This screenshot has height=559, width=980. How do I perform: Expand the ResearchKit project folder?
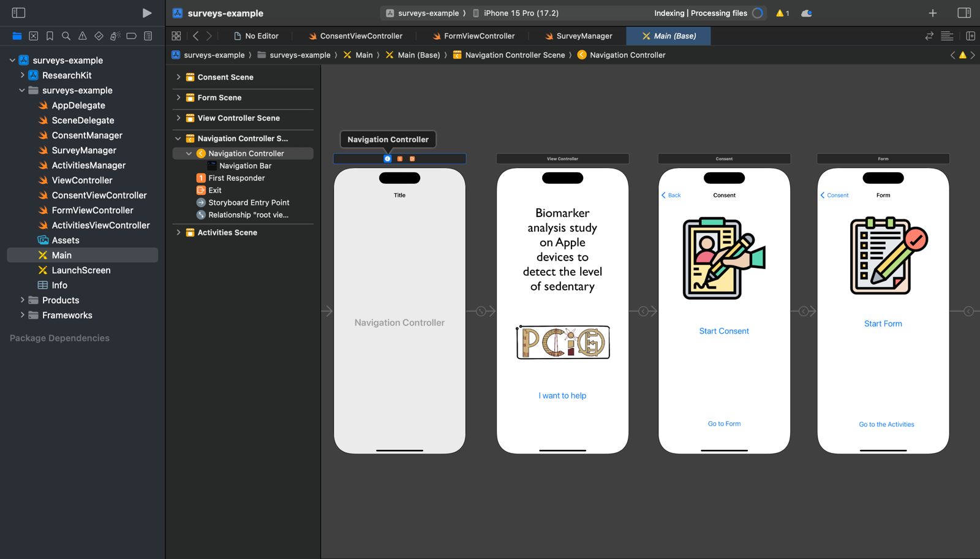click(23, 75)
